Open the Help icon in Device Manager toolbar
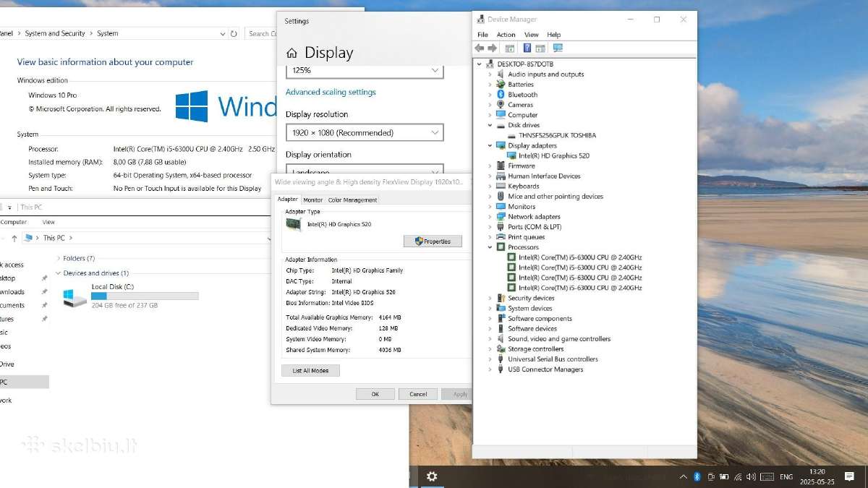This screenshot has width=868, height=488. tap(527, 48)
